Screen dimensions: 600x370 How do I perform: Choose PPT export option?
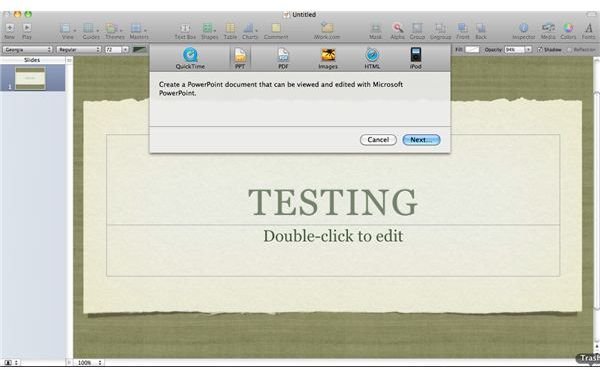[x=240, y=58]
